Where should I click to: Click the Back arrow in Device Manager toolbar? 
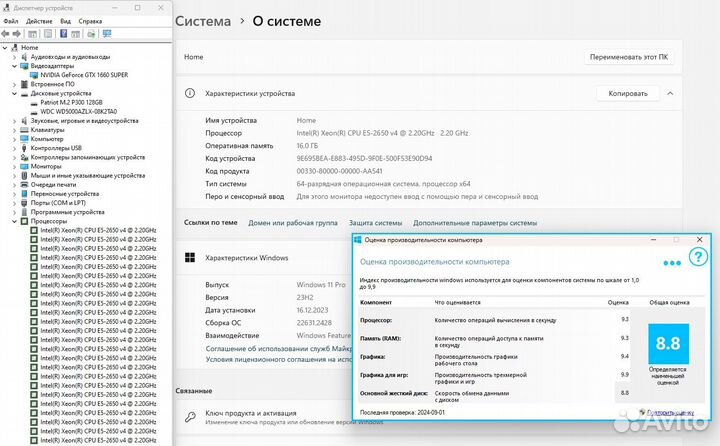[7, 33]
